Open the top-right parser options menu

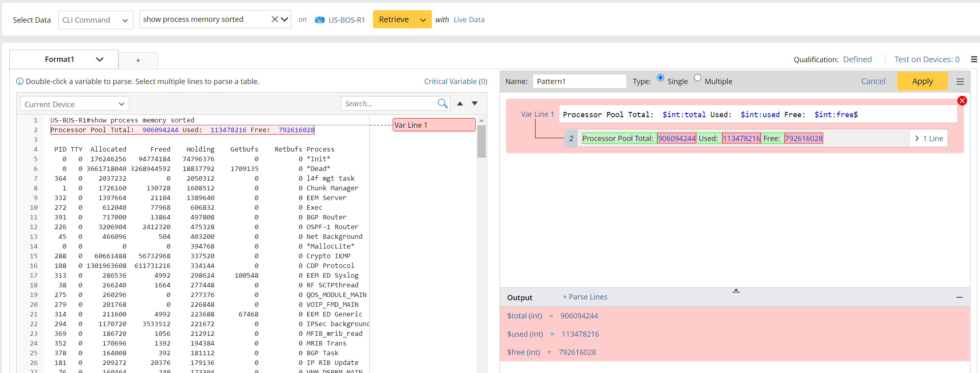tap(974, 59)
